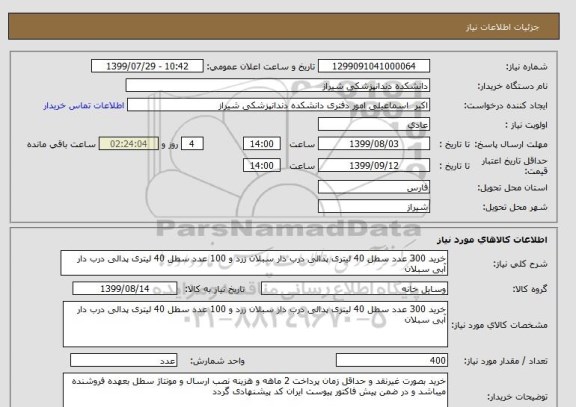Image resolution: width=576 pixels, height=407 pixels.
Task: Click the buyer name field دانشکده دندانپزشکی شیراز
Action: pos(277,86)
